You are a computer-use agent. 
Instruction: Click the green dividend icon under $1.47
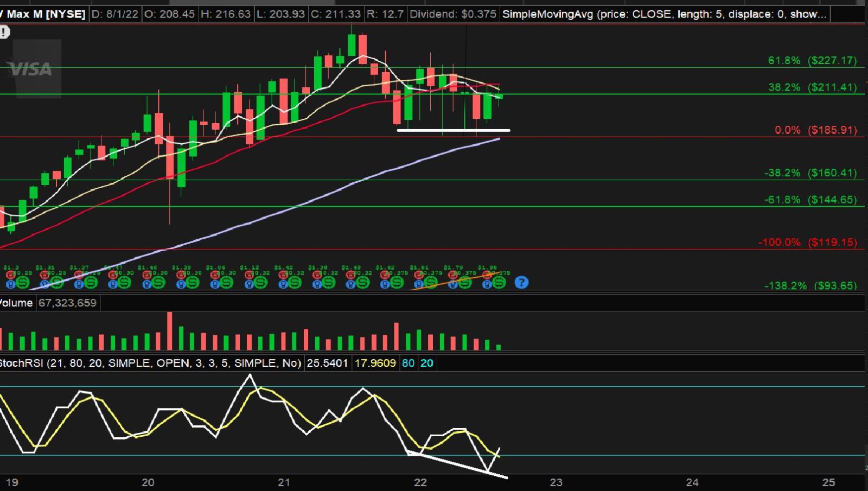[125, 283]
